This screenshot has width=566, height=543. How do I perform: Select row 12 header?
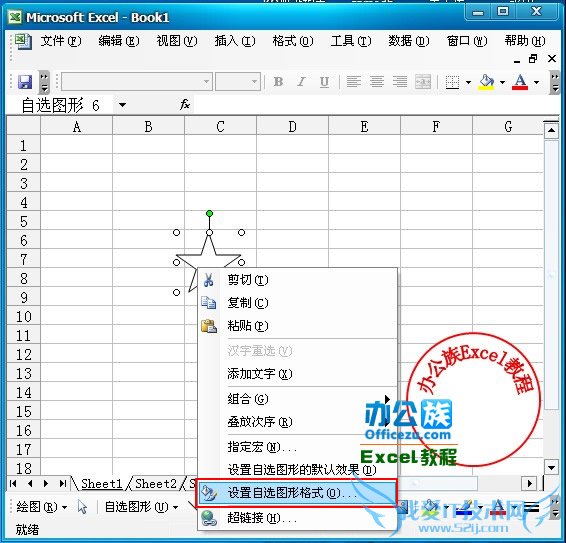(x=24, y=355)
